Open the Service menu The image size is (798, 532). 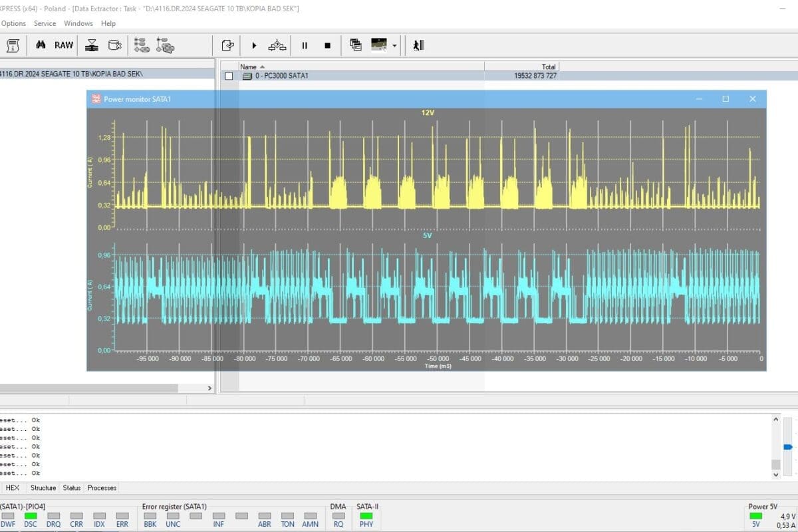click(x=45, y=23)
